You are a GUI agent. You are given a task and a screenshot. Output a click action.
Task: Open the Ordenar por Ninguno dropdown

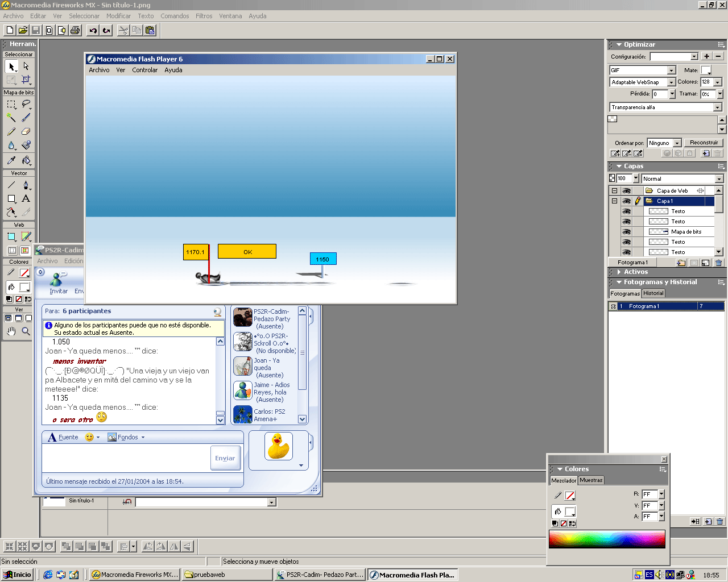pos(677,143)
